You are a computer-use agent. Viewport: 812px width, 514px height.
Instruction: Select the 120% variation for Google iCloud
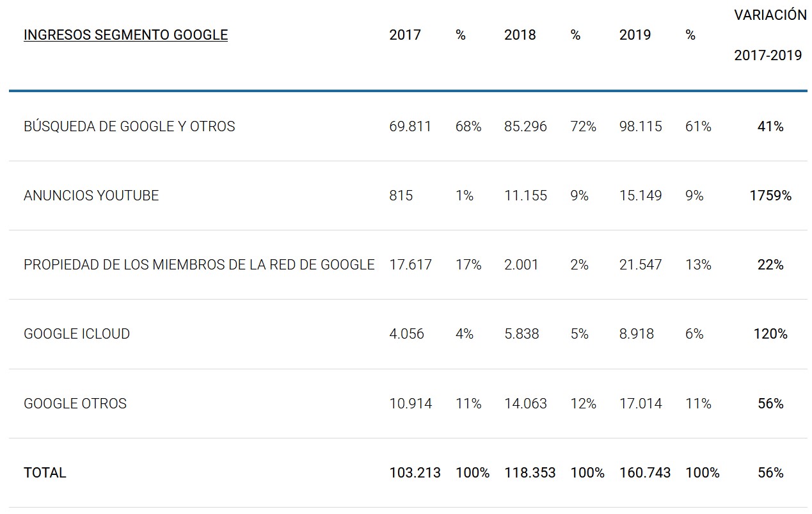(x=770, y=334)
